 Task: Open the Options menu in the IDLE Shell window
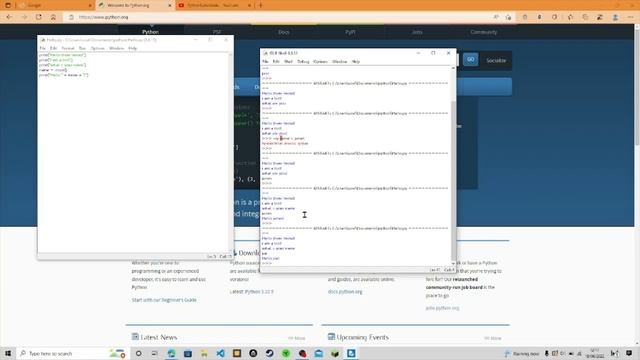(x=320, y=62)
